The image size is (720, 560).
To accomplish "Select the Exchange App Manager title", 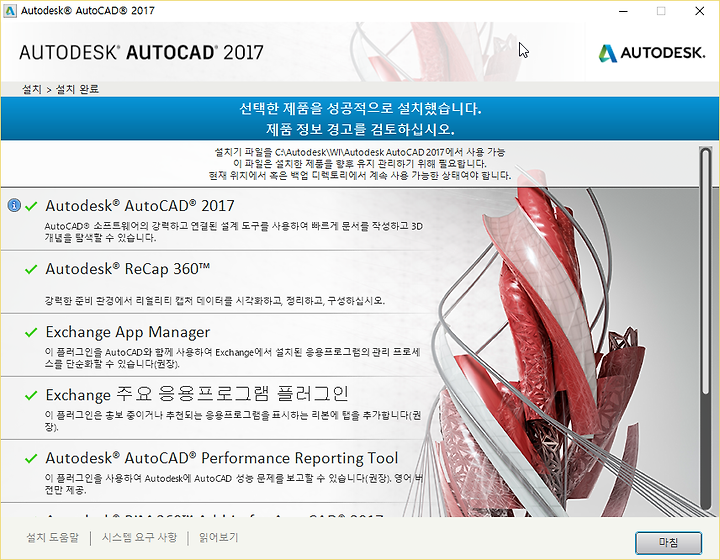I will (128, 332).
